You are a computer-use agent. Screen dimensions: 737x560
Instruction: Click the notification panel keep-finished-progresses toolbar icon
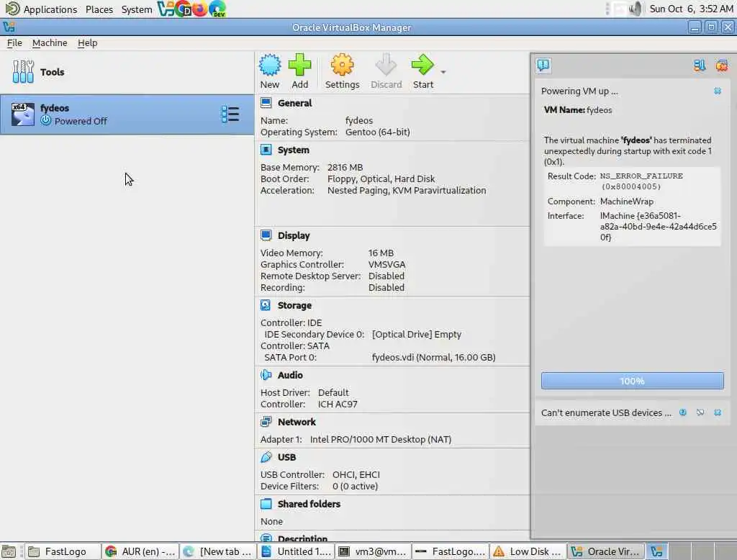tap(700, 66)
